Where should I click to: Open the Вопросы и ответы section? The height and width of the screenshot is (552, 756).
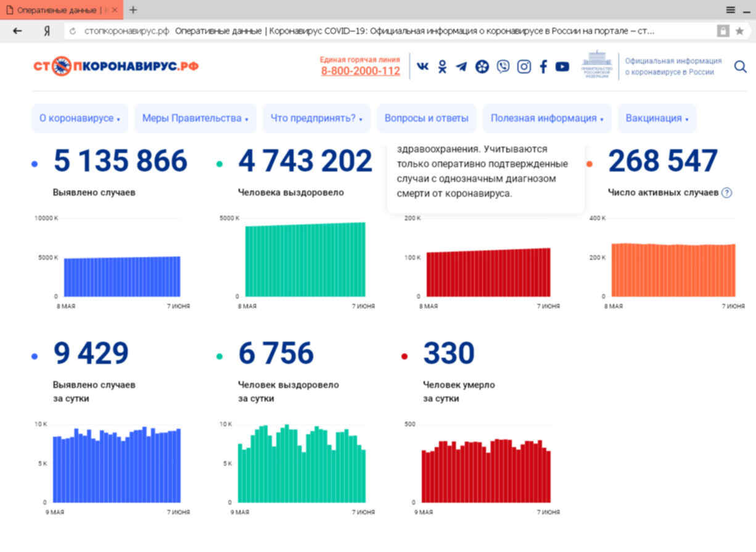point(427,118)
